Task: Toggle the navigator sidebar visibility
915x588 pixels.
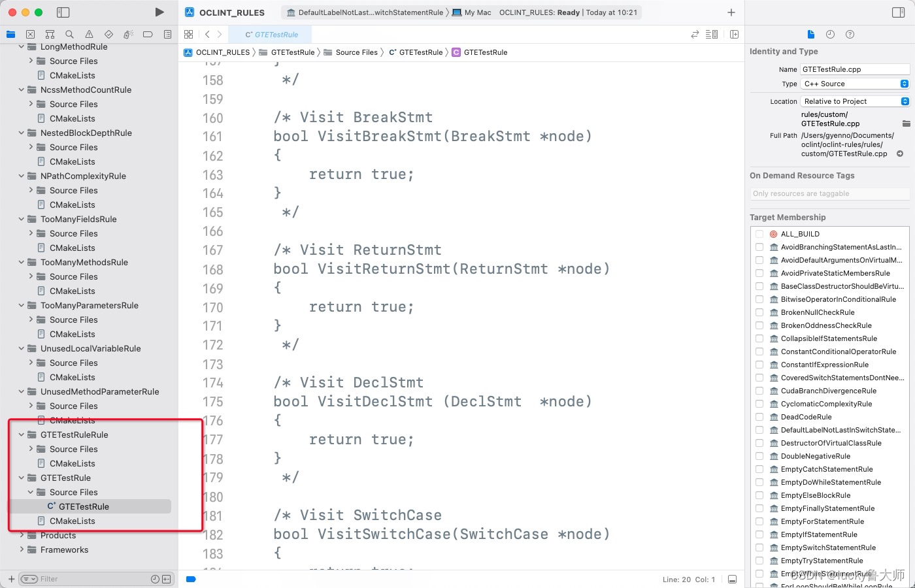Action: 63,12
